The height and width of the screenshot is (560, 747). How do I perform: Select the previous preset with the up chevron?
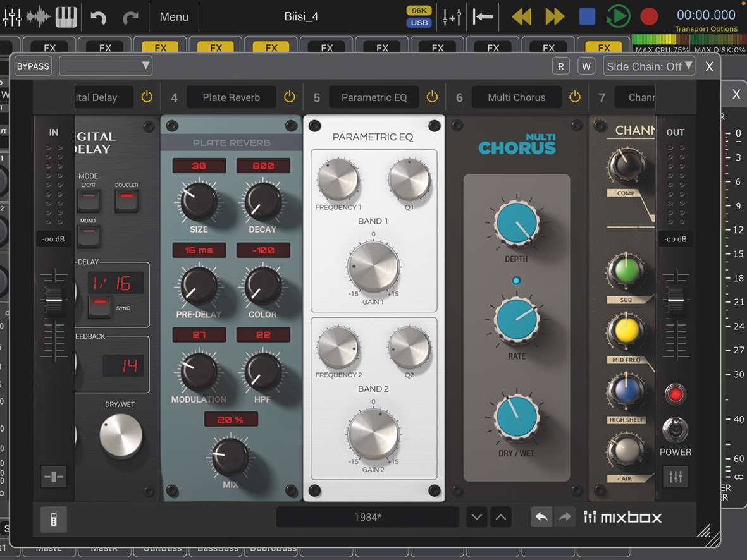click(x=501, y=517)
